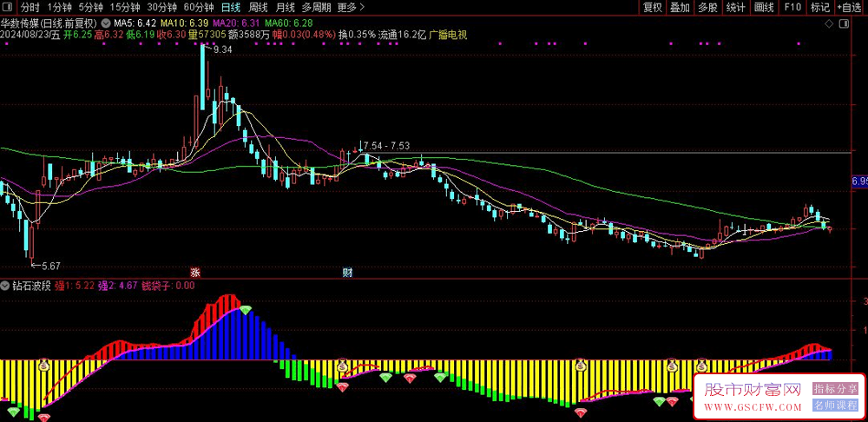This screenshot has height=422, width=868.
Task: Switch to the 15分钟 period tab
Action: tap(123, 8)
